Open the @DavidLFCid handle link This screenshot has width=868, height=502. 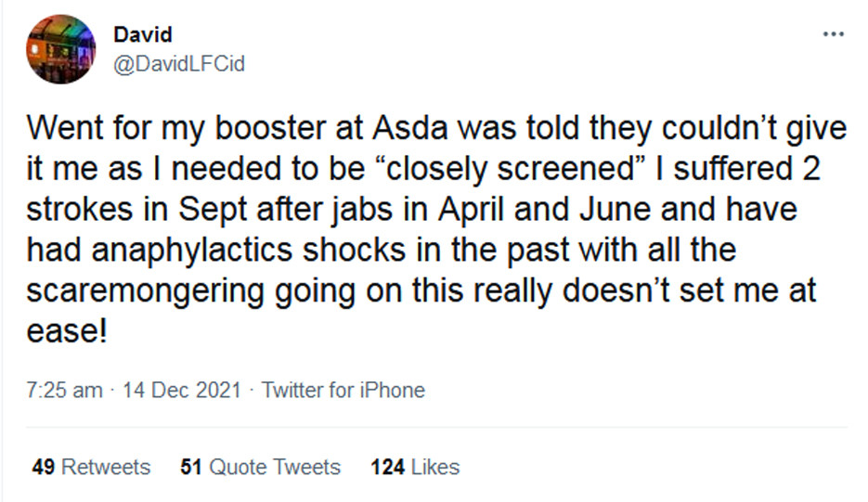point(179,65)
